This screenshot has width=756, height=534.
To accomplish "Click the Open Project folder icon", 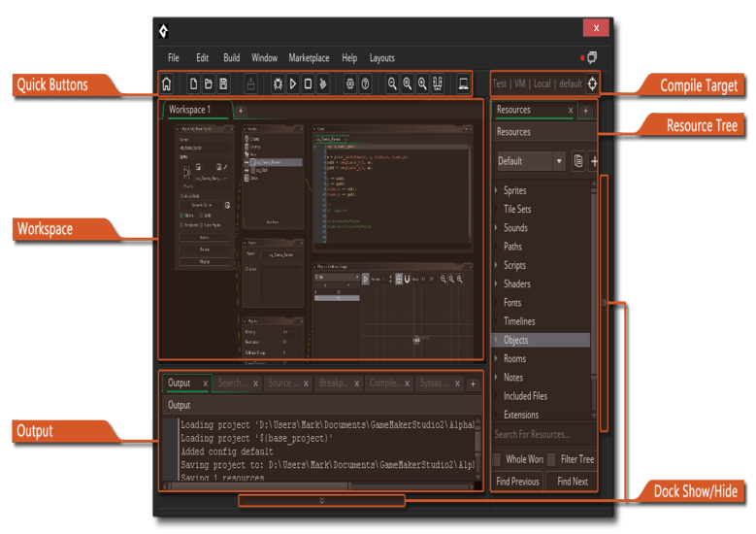I will 209,83.
